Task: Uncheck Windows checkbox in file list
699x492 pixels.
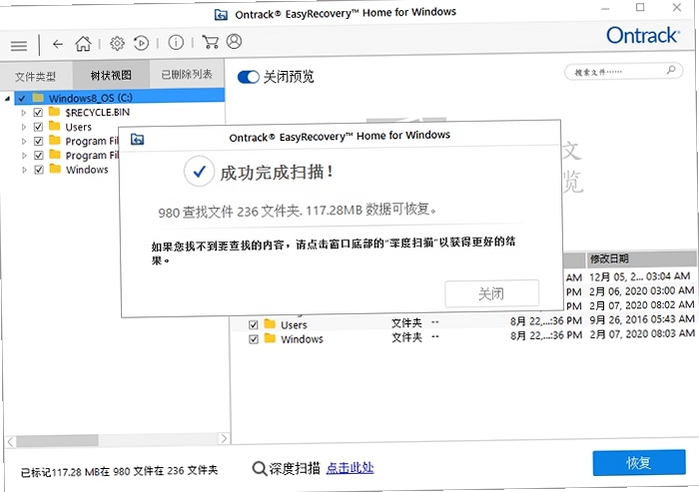Action: [254, 340]
